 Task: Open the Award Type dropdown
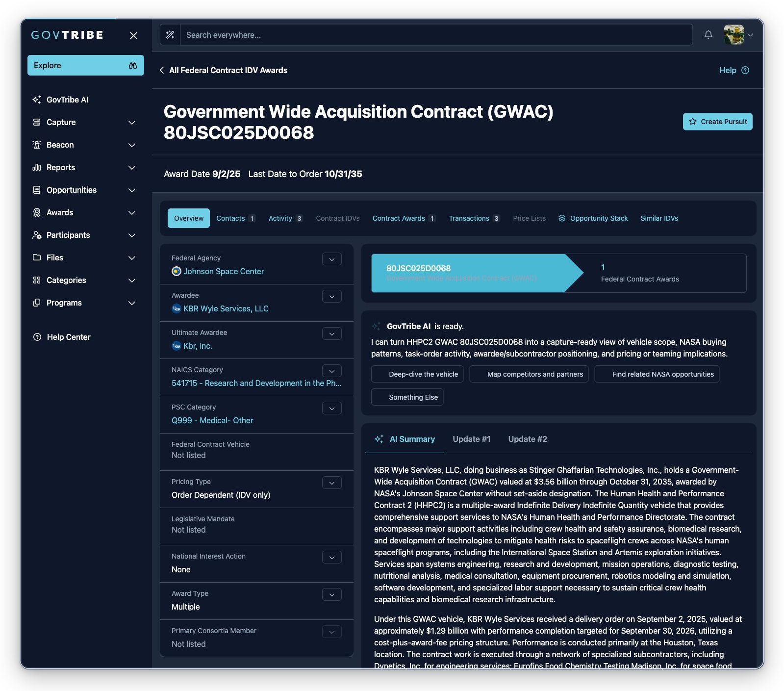tap(332, 594)
